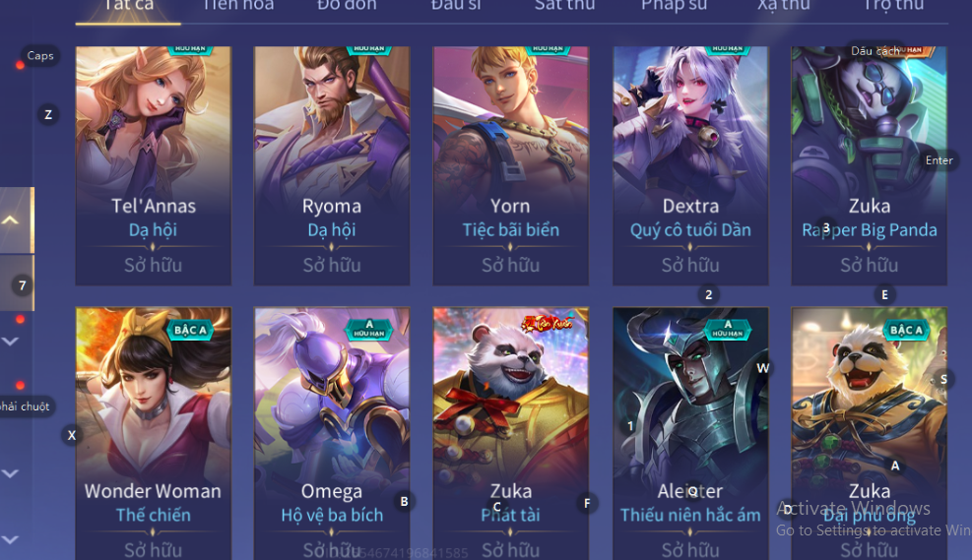Click the Z key mapping icon
Viewport: 972px width, 560px height.
pos(48,114)
